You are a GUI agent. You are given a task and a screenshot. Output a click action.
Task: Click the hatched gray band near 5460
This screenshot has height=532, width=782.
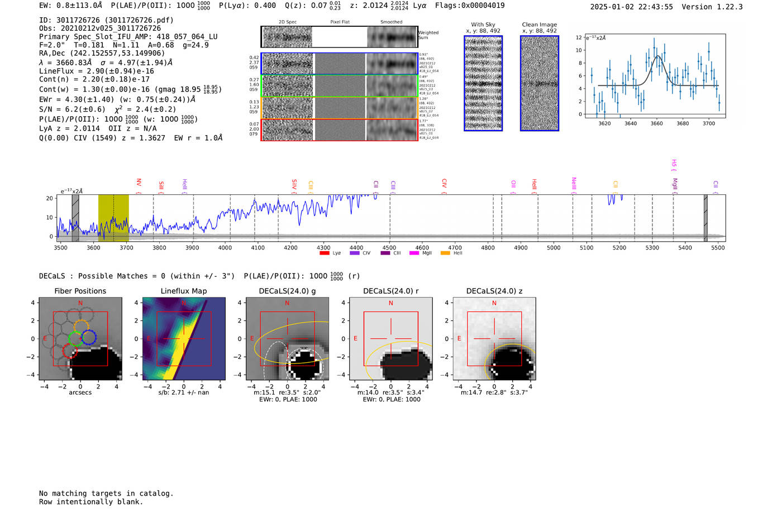click(x=705, y=218)
